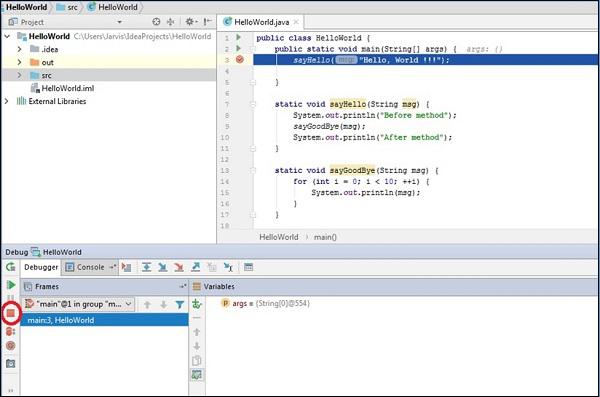600x397 pixels.
Task: Click HelloWorld in editor breadcrumb bar
Action: [x=279, y=237]
